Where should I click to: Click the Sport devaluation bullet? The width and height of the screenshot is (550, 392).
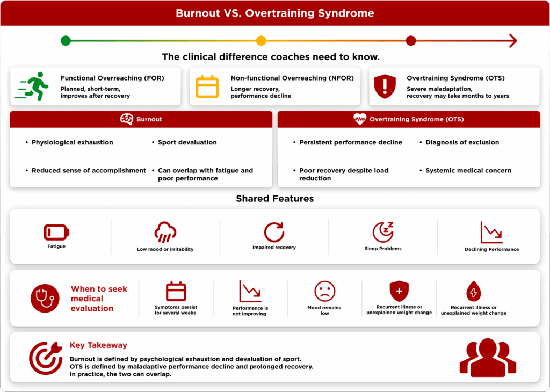(187, 142)
